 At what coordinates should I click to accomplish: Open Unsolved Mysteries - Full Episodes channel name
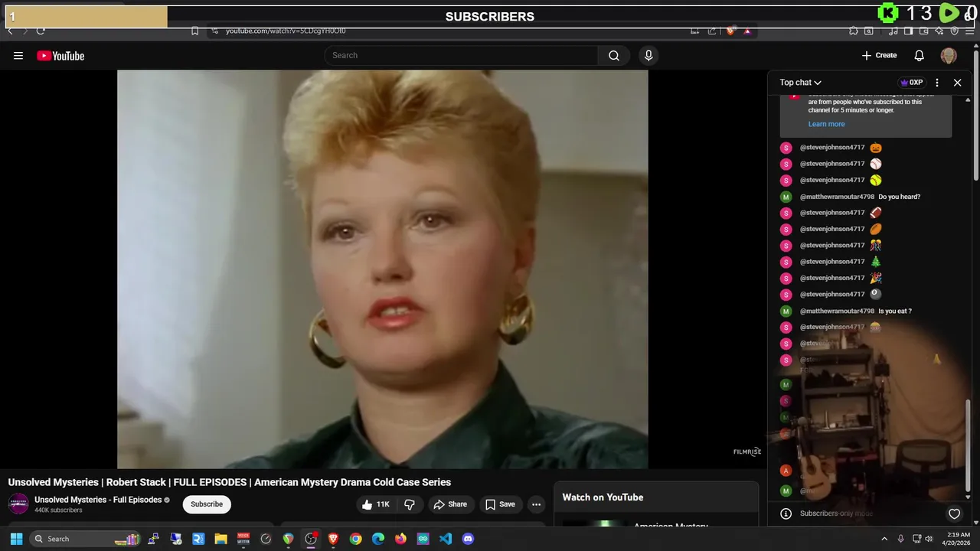pos(98,500)
